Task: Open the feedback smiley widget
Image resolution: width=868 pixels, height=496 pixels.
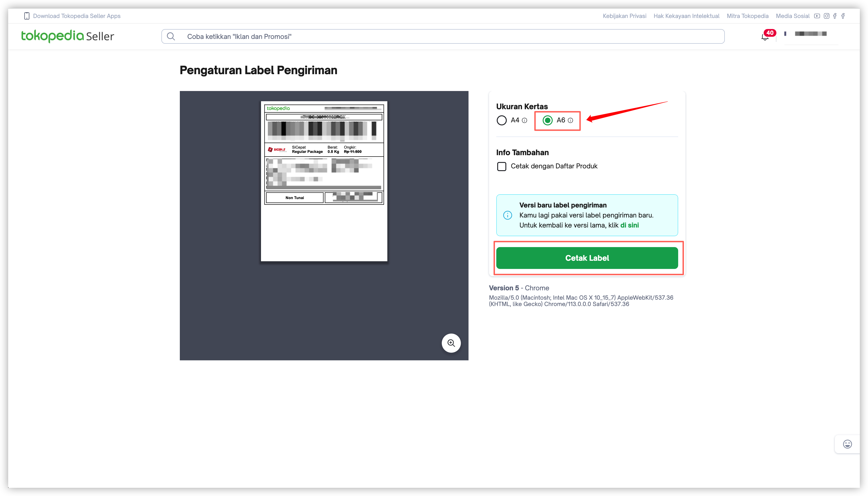Action: [847, 444]
